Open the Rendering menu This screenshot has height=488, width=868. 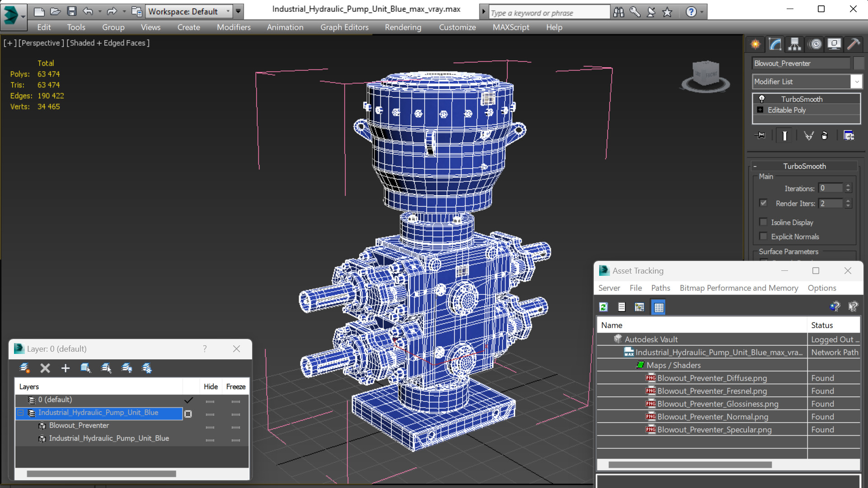[x=403, y=27]
